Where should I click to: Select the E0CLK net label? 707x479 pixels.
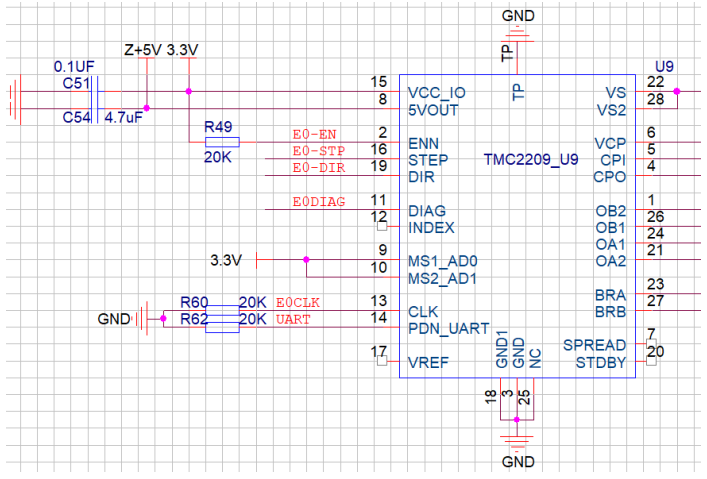pyautogui.click(x=298, y=303)
